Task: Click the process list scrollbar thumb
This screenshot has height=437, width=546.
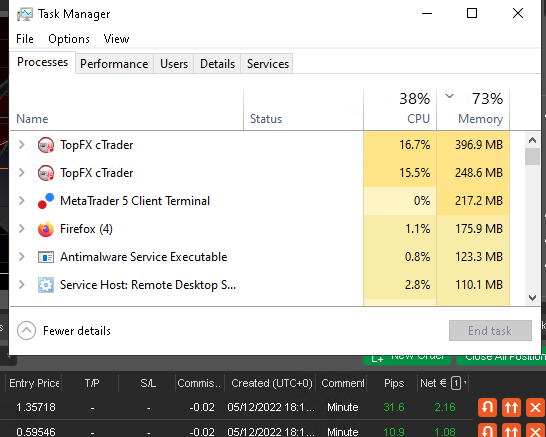Action: pos(532,156)
